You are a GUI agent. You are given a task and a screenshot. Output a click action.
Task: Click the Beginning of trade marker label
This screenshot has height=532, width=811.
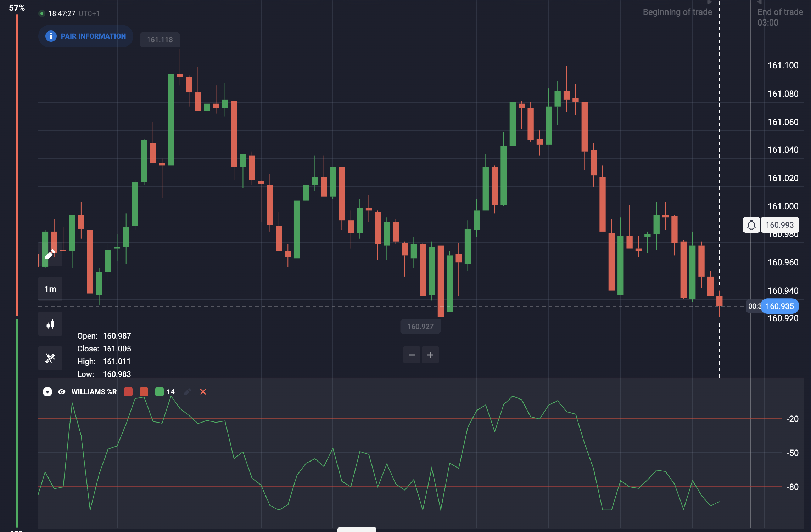point(677,12)
